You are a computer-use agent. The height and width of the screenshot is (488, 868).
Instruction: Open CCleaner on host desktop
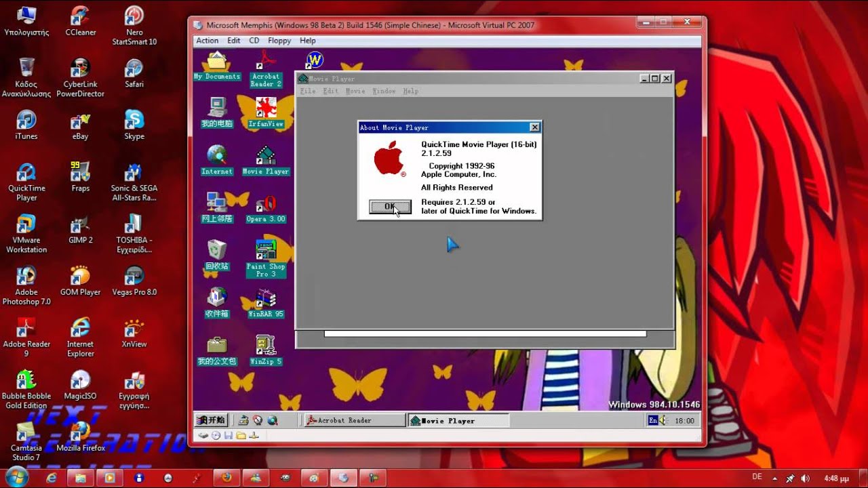coord(80,20)
